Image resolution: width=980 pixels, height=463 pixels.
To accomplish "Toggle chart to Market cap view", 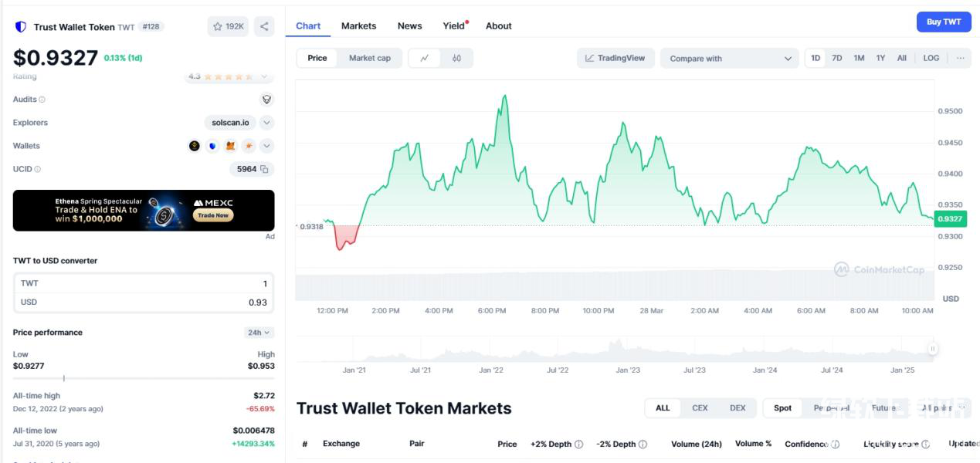I will pos(369,59).
